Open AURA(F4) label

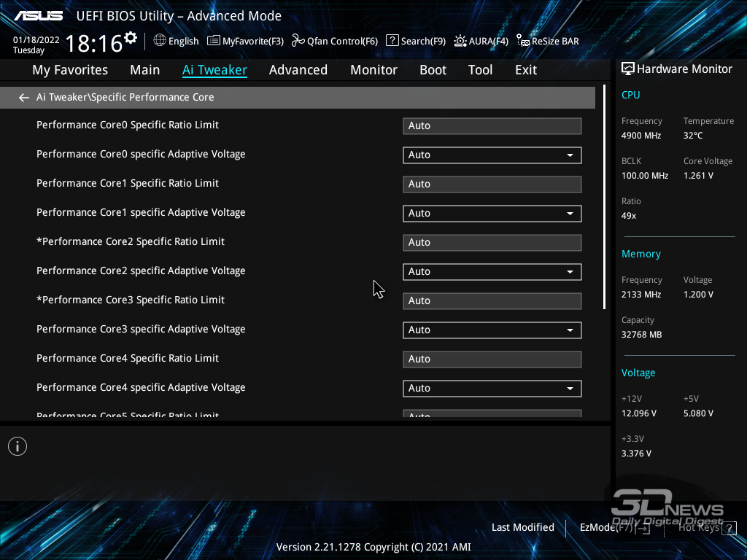(488, 42)
